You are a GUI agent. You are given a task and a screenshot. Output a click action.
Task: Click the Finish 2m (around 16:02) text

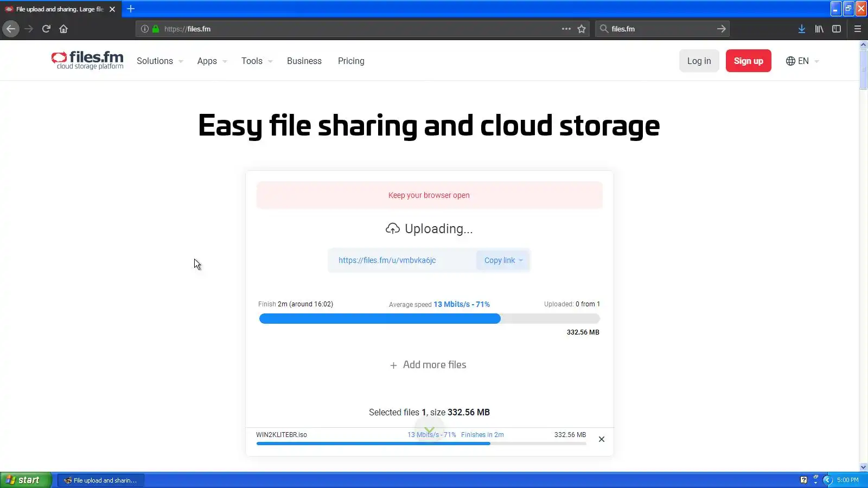[296, 304]
